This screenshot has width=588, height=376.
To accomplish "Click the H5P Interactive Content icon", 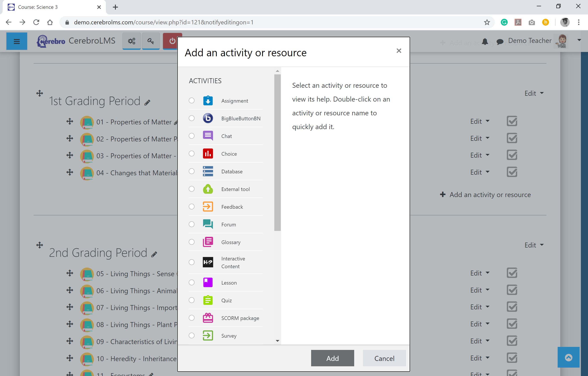I will pyautogui.click(x=208, y=262).
